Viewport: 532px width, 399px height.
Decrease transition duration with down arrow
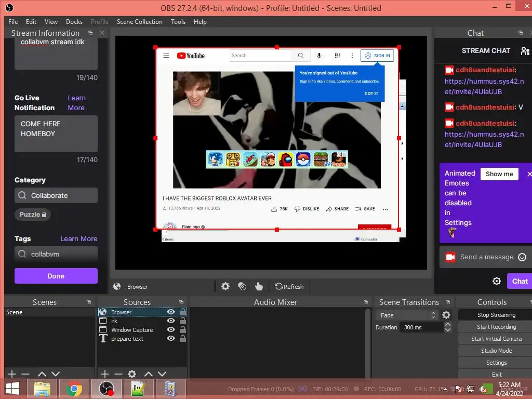447,330
